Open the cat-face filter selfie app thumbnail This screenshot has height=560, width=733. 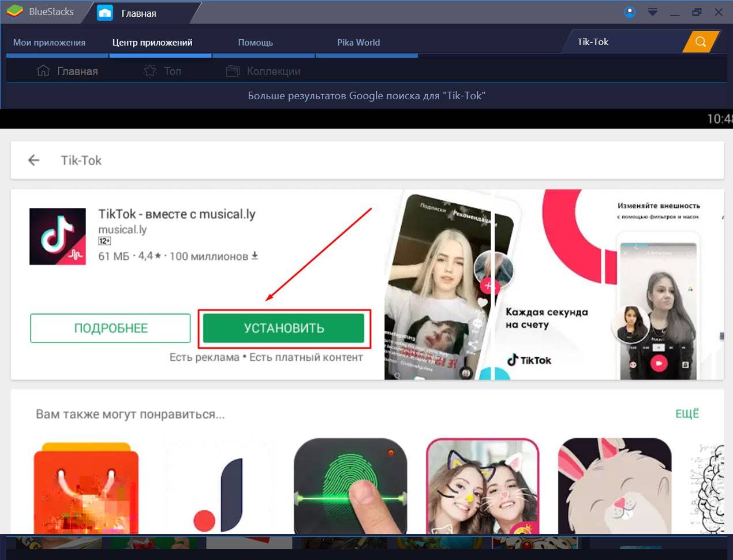tap(482, 486)
